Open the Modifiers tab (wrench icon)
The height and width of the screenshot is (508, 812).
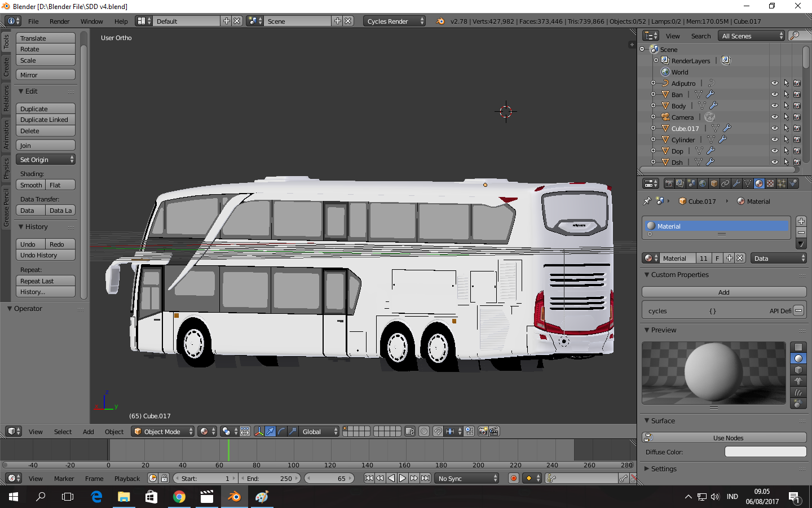(x=738, y=183)
